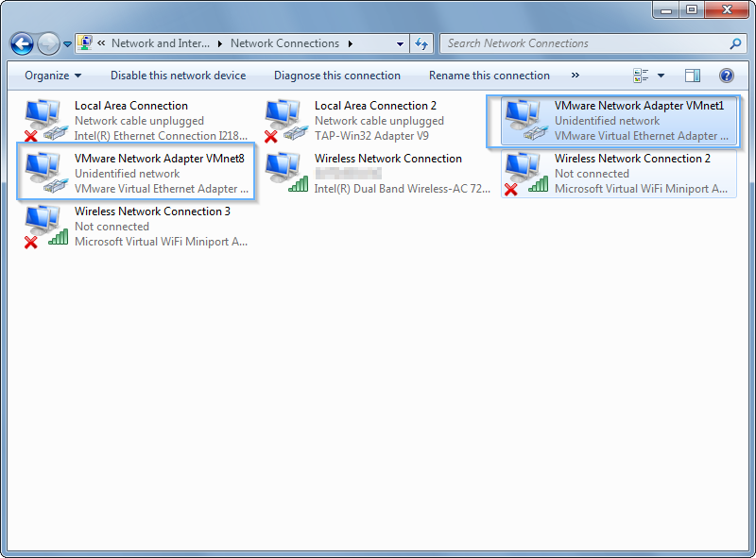The width and height of the screenshot is (756, 558).
Task: Click the Change your view icon
Action: (642, 76)
